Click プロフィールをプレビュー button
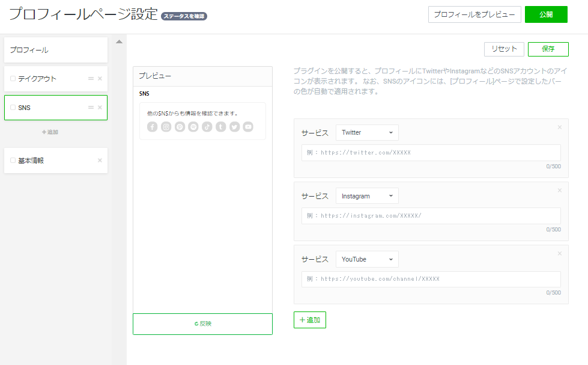This screenshot has width=588, height=365. (474, 14)
